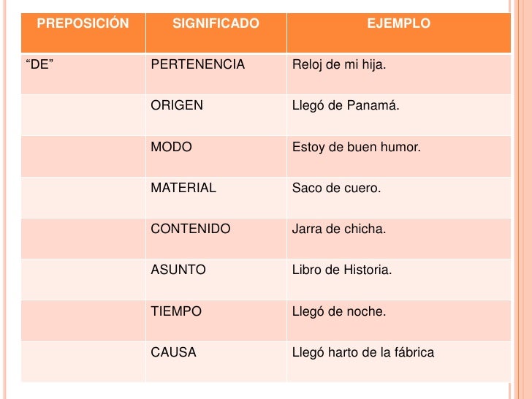Image resolution: width=532 pixels, height=399 pixels.
Task: Select the ORIGEN cell
Action: (216, 115)
